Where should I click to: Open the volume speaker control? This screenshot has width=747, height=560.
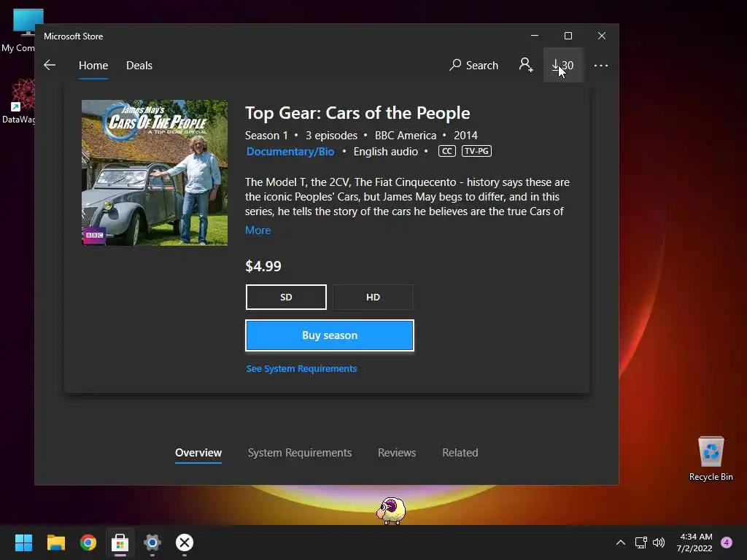click(659, 542)
